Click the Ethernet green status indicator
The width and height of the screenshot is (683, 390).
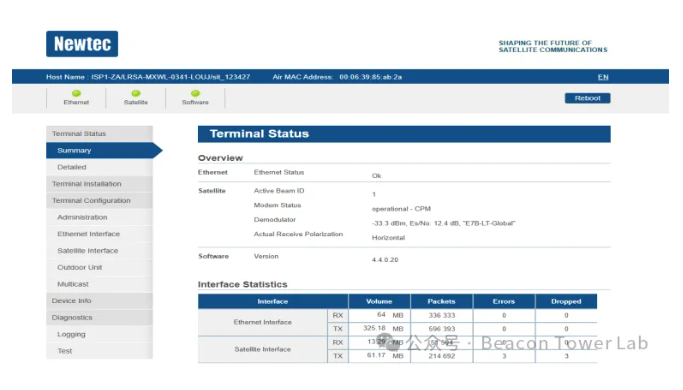[76, 93]
